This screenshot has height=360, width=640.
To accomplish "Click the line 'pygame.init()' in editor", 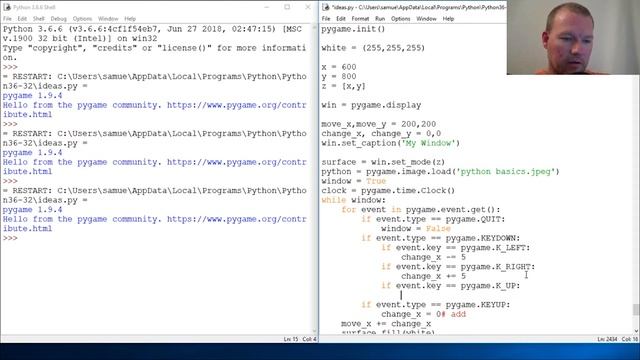I will [353, 29].
